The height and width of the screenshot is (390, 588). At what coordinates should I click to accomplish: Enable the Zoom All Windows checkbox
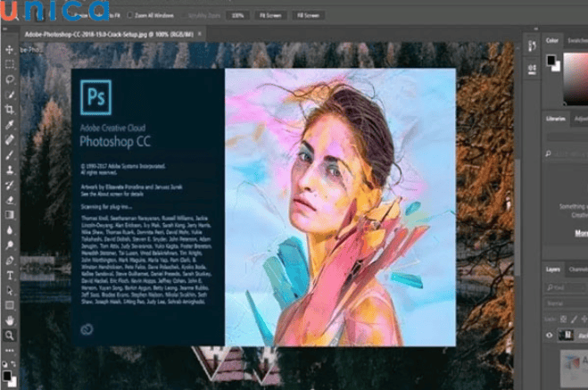click(131, 15)
